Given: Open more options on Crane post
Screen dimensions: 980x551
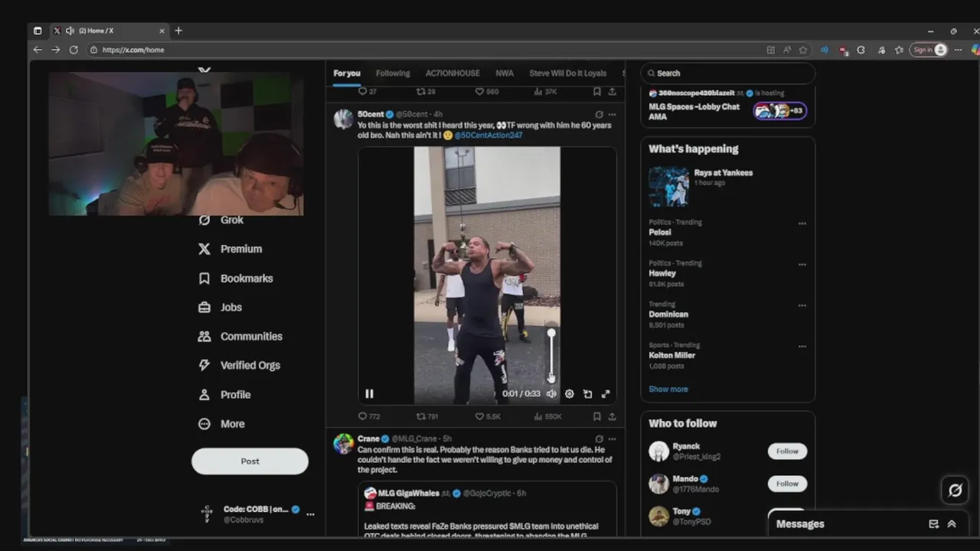Looking at the screenshot, I should pyautogui.click(x=612, y=439).
